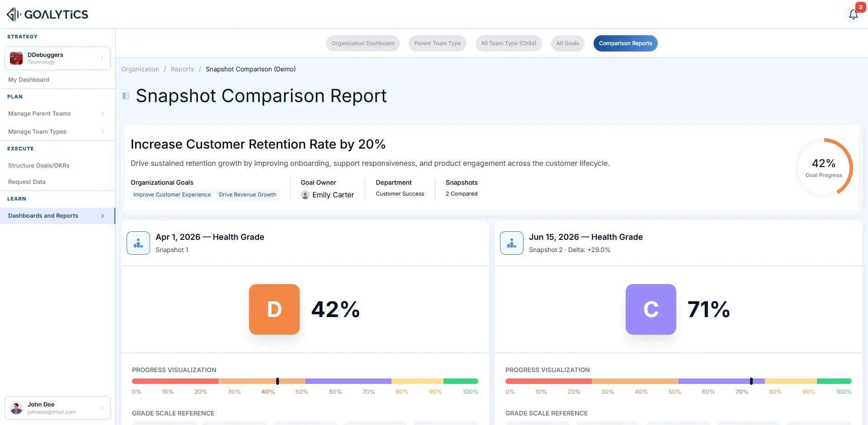Expand the Manage Team Types chevron
The height and width of the screenshot is (425, 868).
[x=103, y=132]
